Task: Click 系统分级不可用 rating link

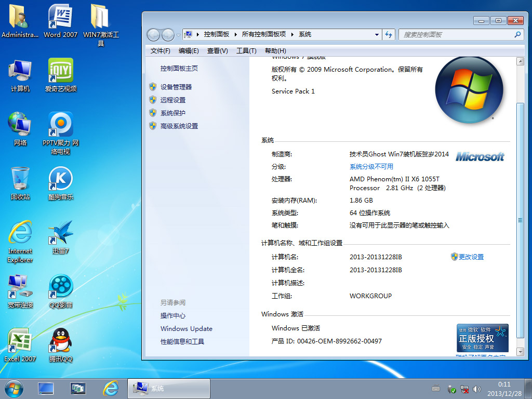Action: click(x=371, y=167)
